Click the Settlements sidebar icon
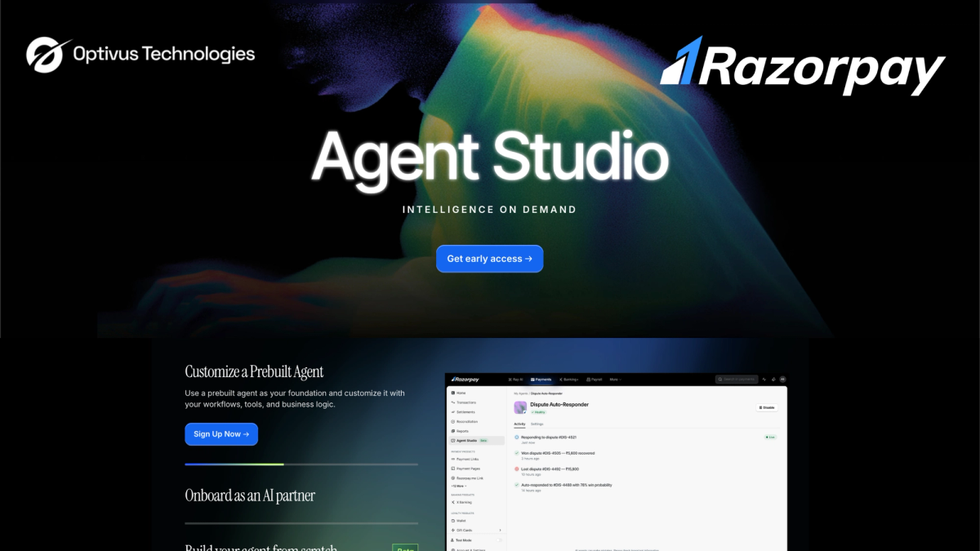The height and width of the screenshot is (551, 980). (453, 412)
